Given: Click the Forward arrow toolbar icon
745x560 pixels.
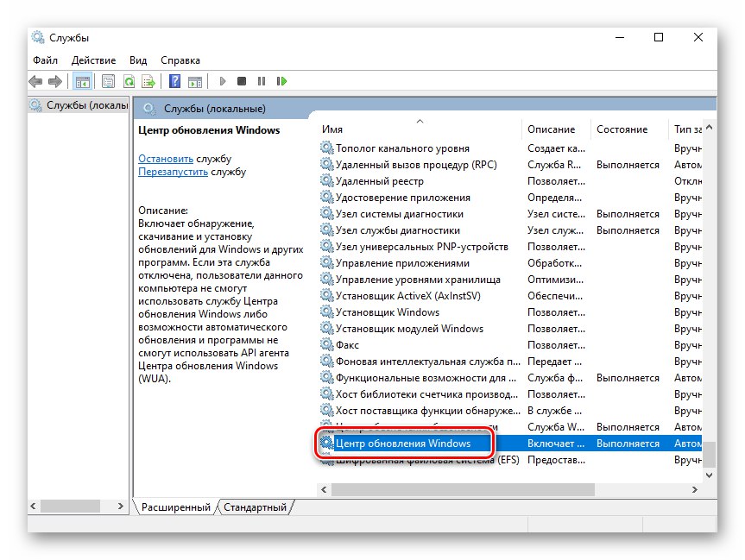Looking at the screenshot, I should point(55,82).
